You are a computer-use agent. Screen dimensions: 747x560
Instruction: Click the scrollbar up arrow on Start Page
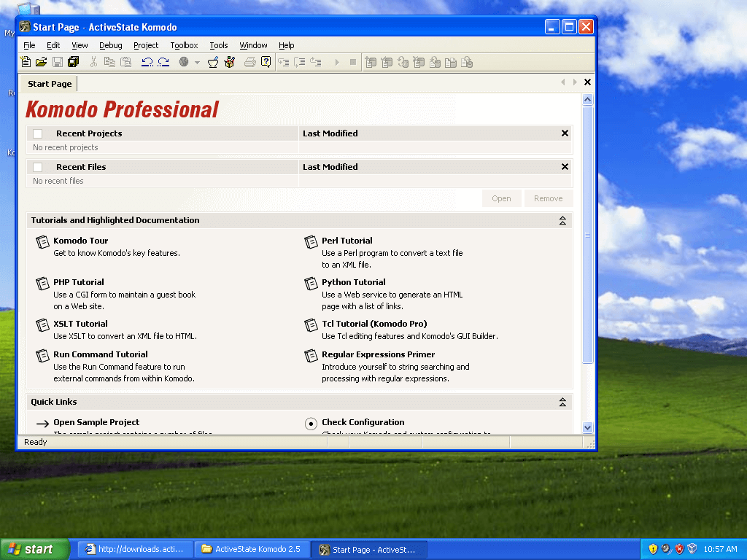[x=587, y=99]
